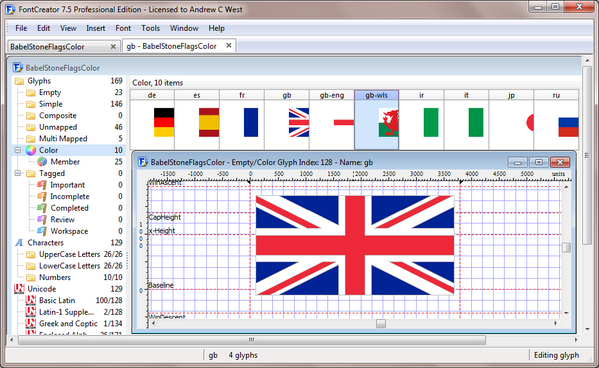Open the Insert menu
599x368 pixels.
tap(96, 28)
